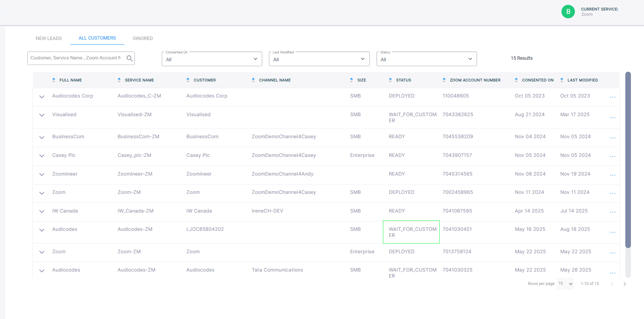This screenshot has width=644, height=319.
Task: Open the green B user avatar
Action: click(x=568, y=12)
